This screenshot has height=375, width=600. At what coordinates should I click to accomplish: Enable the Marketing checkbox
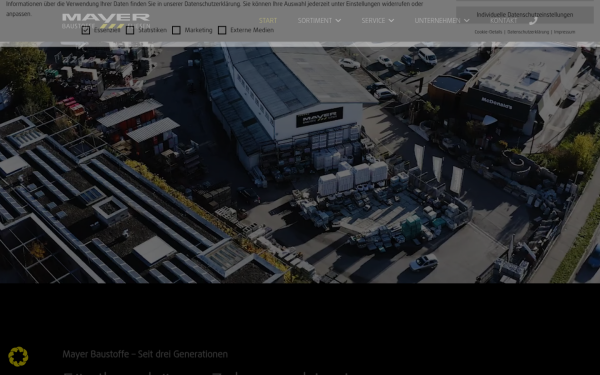click(176, 30)
